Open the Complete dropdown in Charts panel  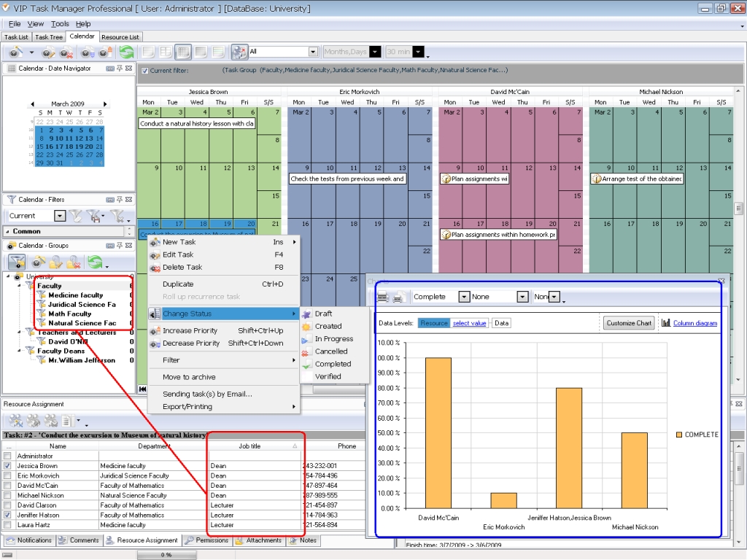(x=464, y=297)
